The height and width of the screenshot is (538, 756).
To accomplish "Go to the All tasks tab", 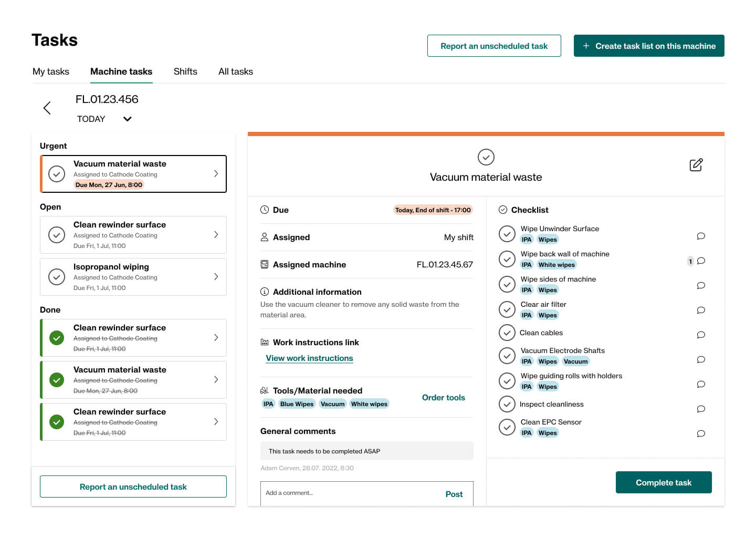I will pyautogui.click(x=236, y=71).
